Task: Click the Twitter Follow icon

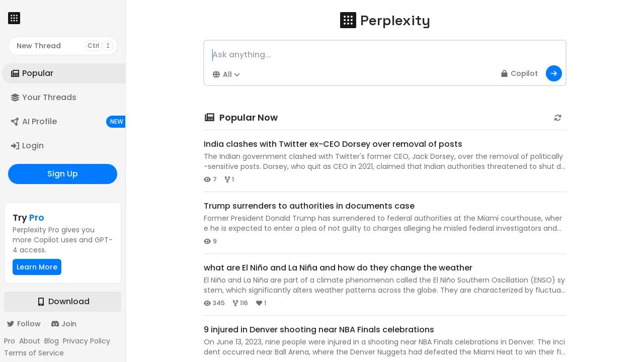Action: coord(11,324)
